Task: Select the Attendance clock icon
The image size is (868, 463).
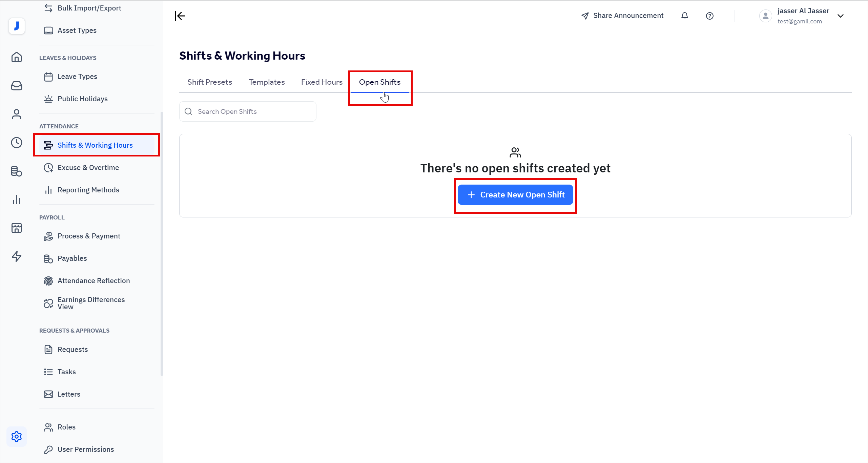Action: point(16,143)
